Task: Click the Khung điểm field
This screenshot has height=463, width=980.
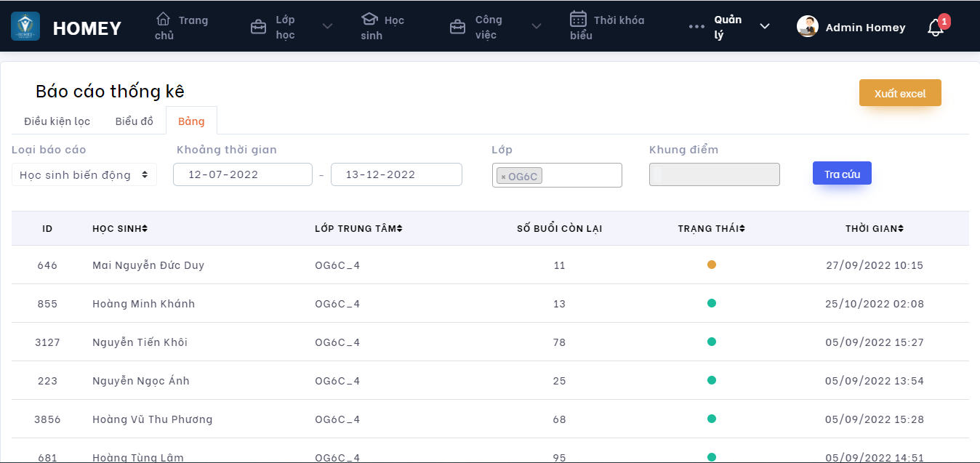Action: click(x=714, y=174)
